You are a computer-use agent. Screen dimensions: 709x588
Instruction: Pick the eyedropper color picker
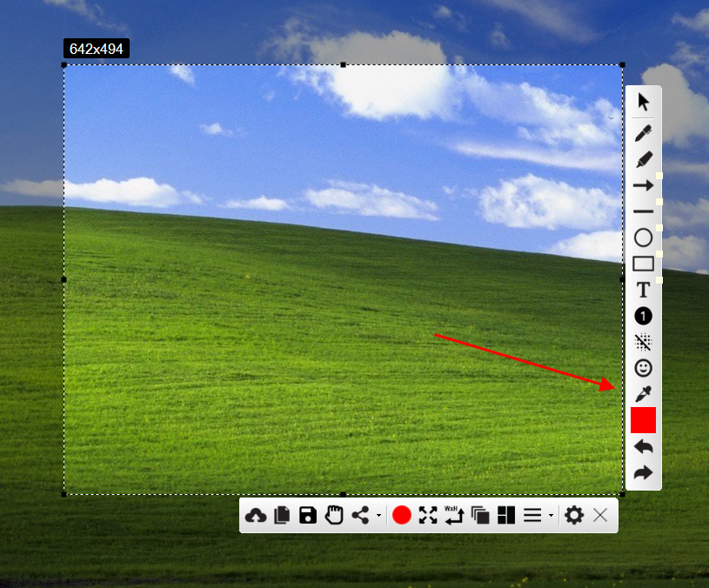point(643,394)
